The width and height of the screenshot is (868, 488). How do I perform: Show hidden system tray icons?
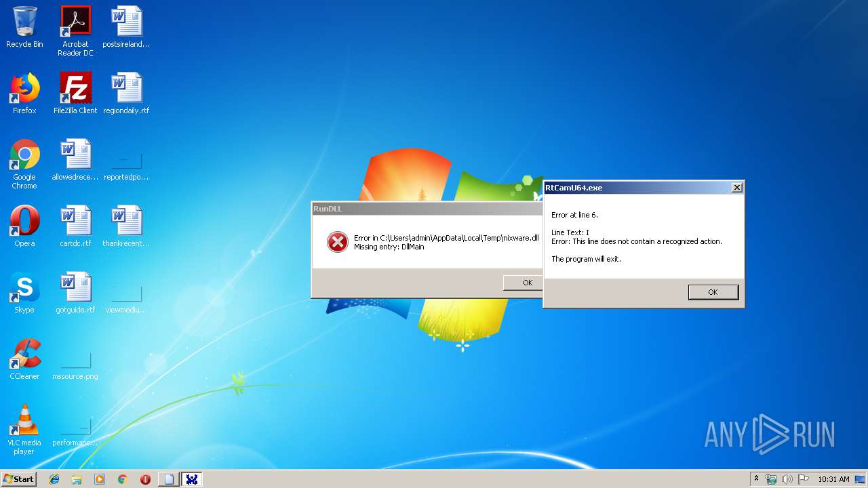757,479
